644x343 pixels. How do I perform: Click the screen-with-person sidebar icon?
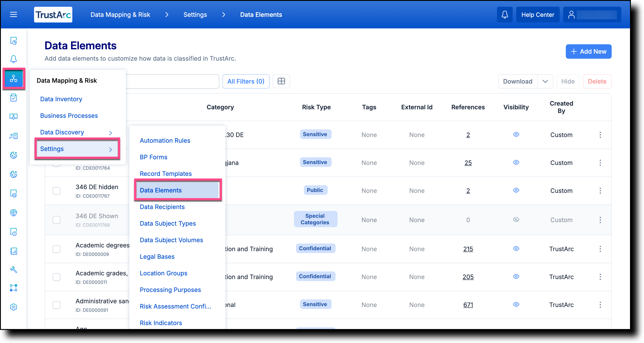pyautogui.click(x=14, y=117)
